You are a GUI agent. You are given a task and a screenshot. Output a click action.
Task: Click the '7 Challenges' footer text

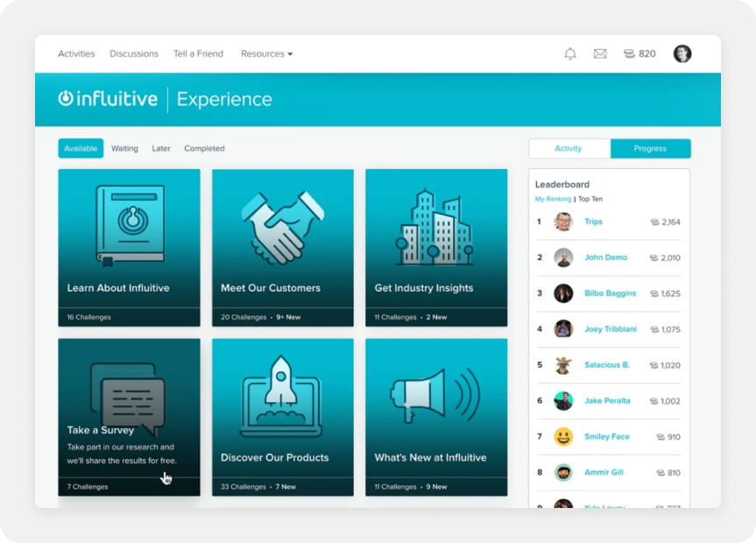point(88,487)
